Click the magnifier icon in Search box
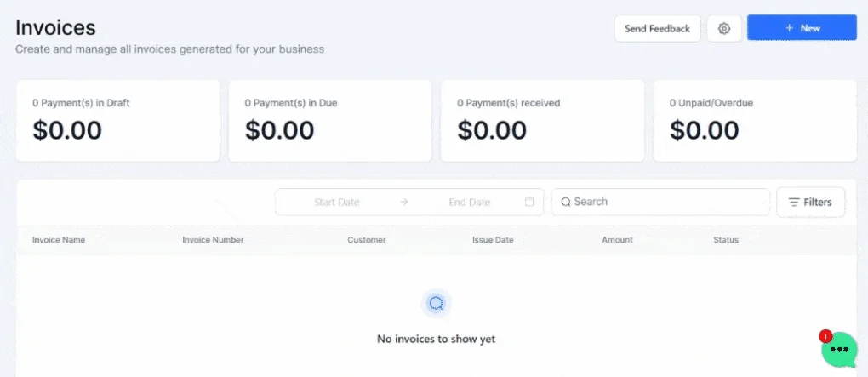 [566, 202]
